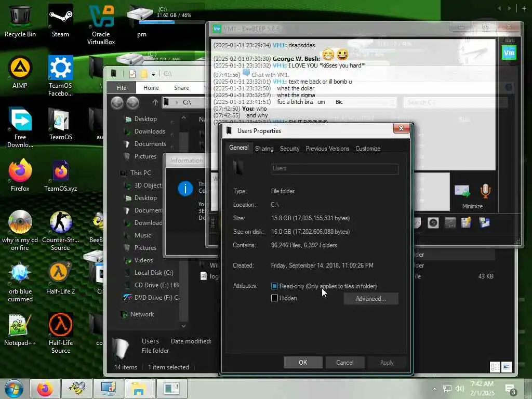Open the Customize Quick Access Toolbar dropdown
The width and height of the screenshot is (532, 399).
pos(153,74)
